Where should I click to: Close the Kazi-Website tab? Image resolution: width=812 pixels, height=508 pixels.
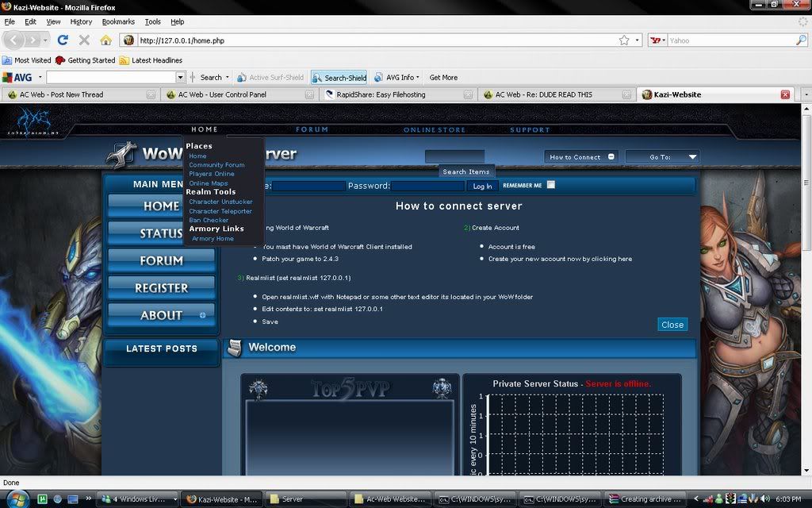coord(785,94)
